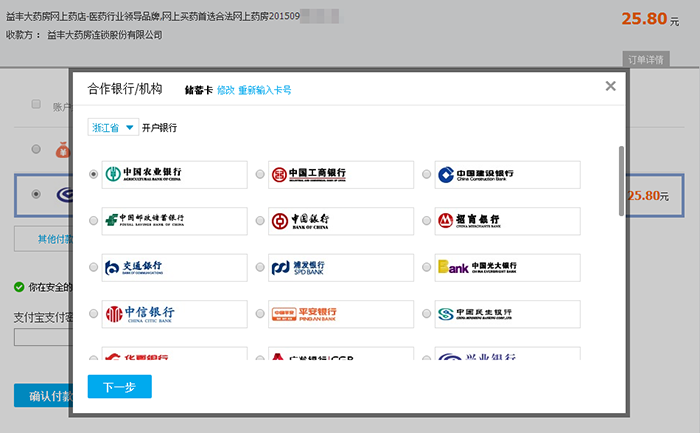The width and height of the screenshot is (700, 433).
Task: Tick radio button for CITIC Bank
Action: pyautogui.click(x=93, y=314)
